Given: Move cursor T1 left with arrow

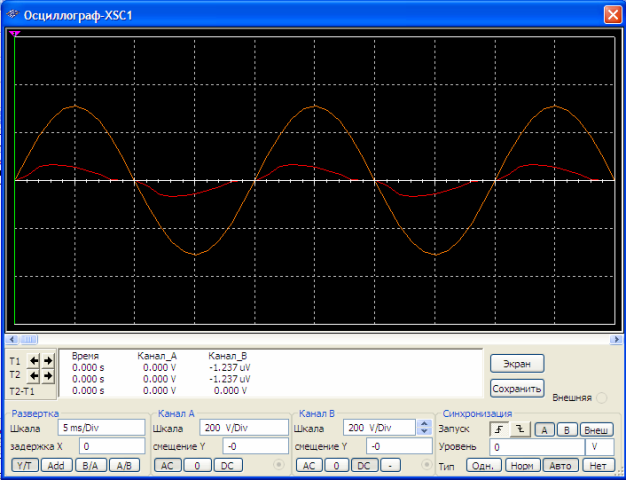Looking at the screenshot, I should [34, 361].
